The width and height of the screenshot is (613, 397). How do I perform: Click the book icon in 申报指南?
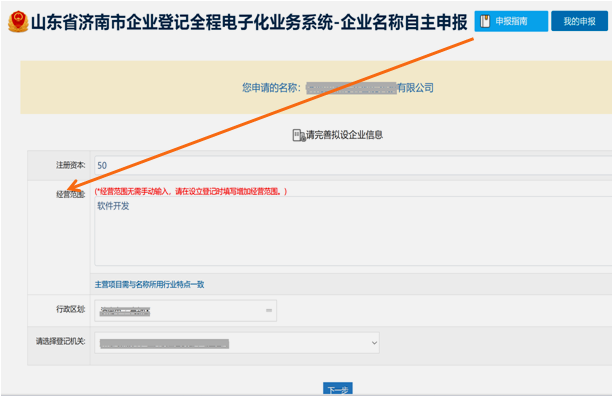click(x=485, y=21)
